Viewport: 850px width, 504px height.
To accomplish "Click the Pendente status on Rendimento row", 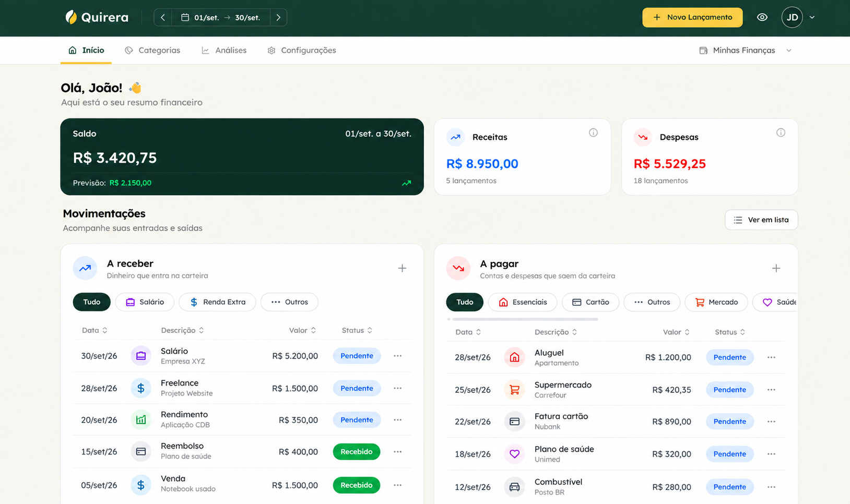I will (x=357, y=420).
